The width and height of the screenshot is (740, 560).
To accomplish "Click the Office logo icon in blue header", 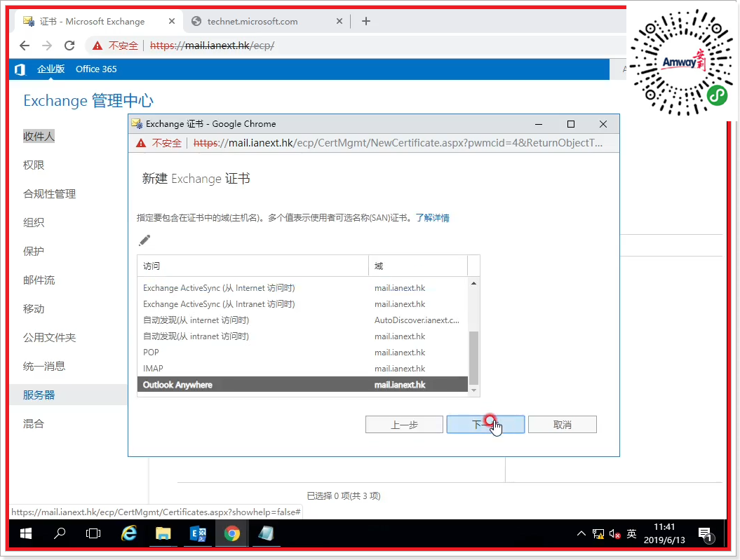I will click(x=20, y=69).
